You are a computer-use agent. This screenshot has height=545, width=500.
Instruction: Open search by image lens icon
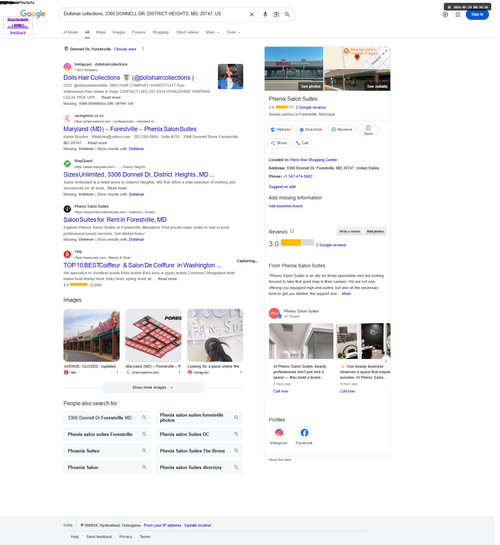tap(276, 14)
